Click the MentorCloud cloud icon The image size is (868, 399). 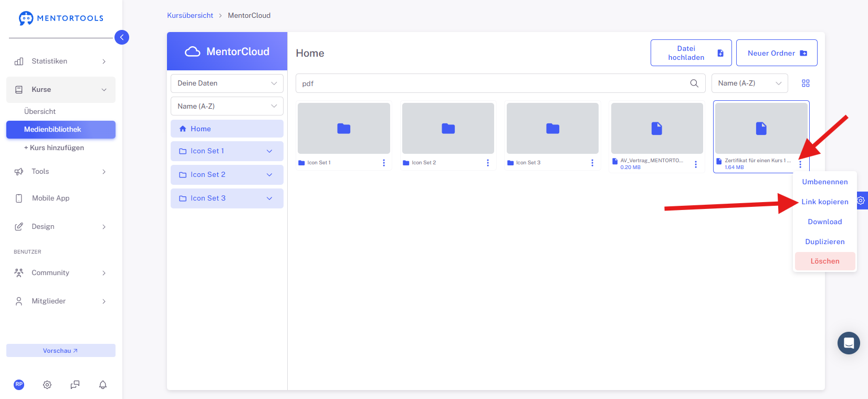pos(193,51)
